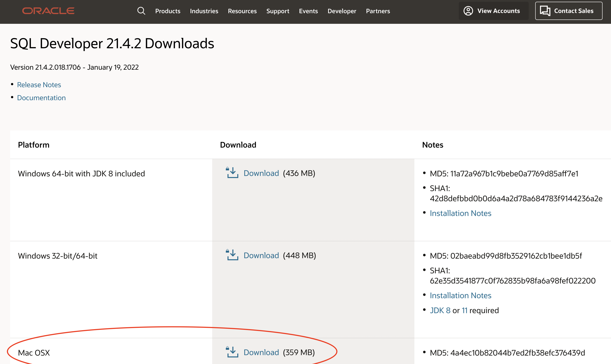Open the Release Notes link
The image size is (611, 364).
pos(39,85)
